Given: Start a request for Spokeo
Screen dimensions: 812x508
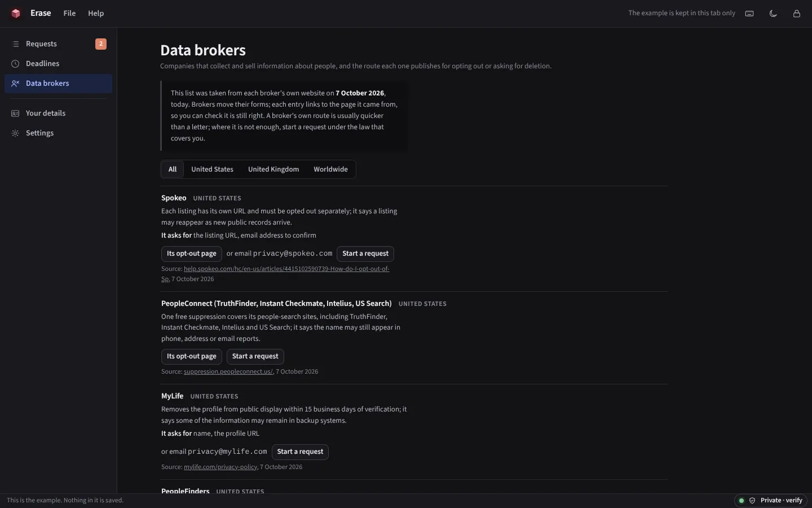Looking at the screenshot, I should pyautogui.click(x=365, y=254).
